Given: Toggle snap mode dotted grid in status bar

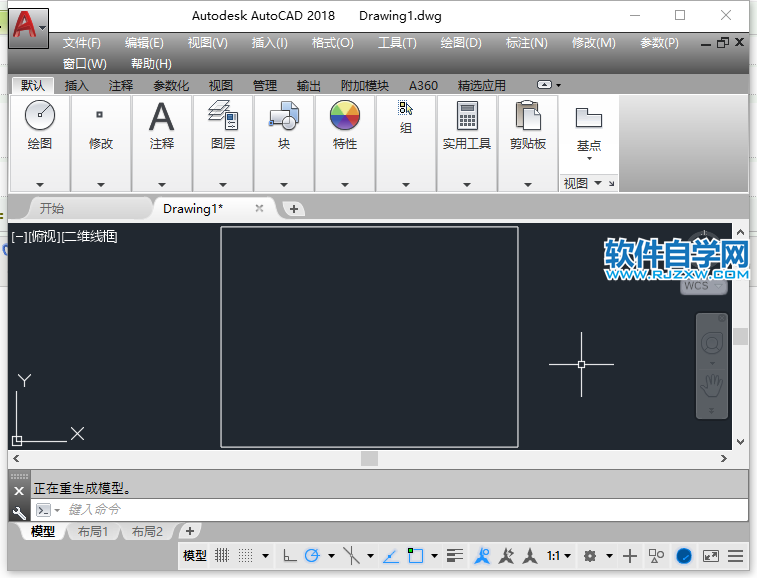Looking at the screenshot, I should point(246,556).
